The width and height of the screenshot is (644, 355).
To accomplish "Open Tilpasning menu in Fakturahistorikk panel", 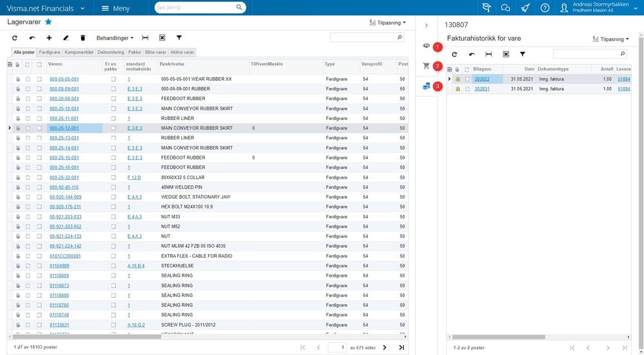I will [x=610, y=39].
